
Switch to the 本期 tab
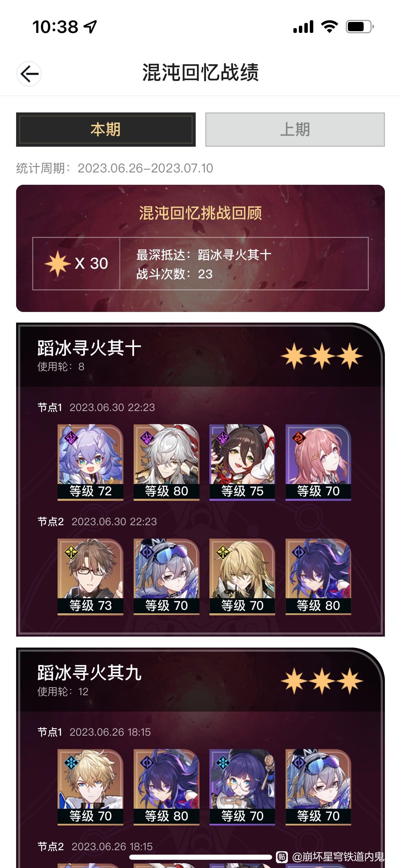[x=106, y=130]
